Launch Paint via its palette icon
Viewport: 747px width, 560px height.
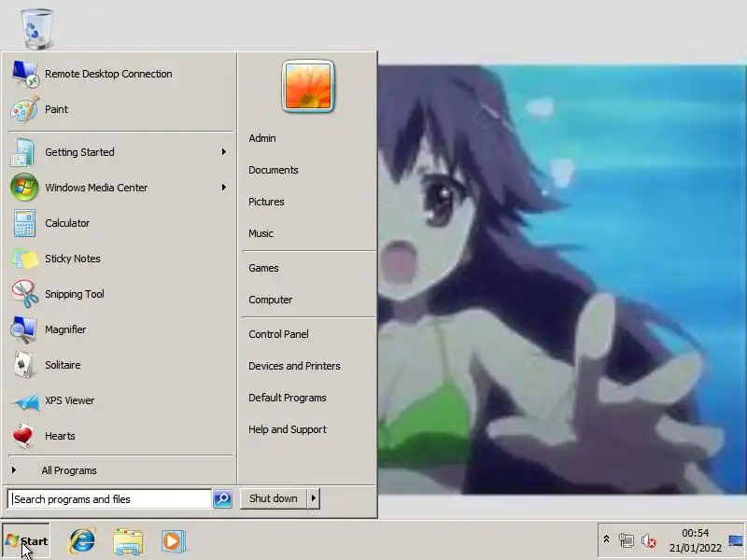[x=25, y=109]
